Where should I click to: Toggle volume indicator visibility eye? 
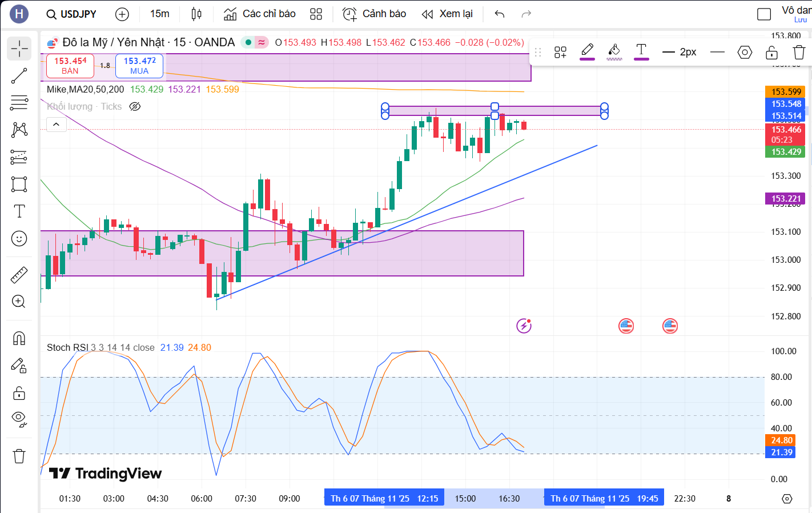tap(135, 106)
